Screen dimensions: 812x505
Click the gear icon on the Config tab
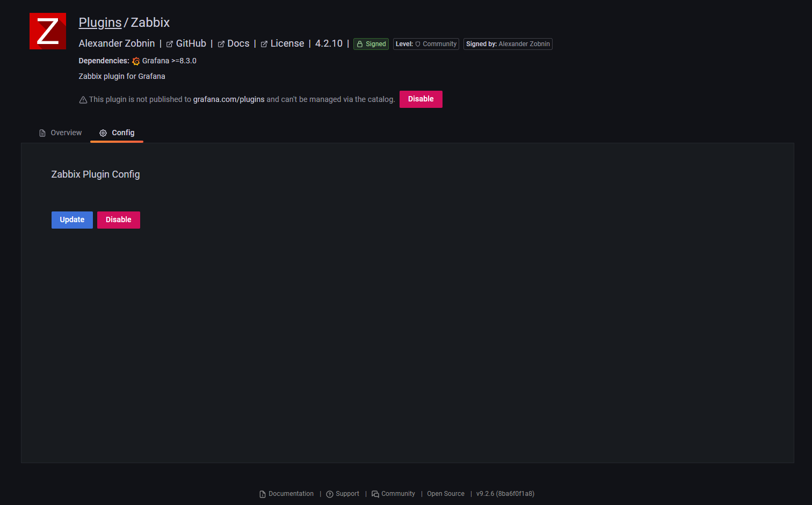tap(103, 133)
